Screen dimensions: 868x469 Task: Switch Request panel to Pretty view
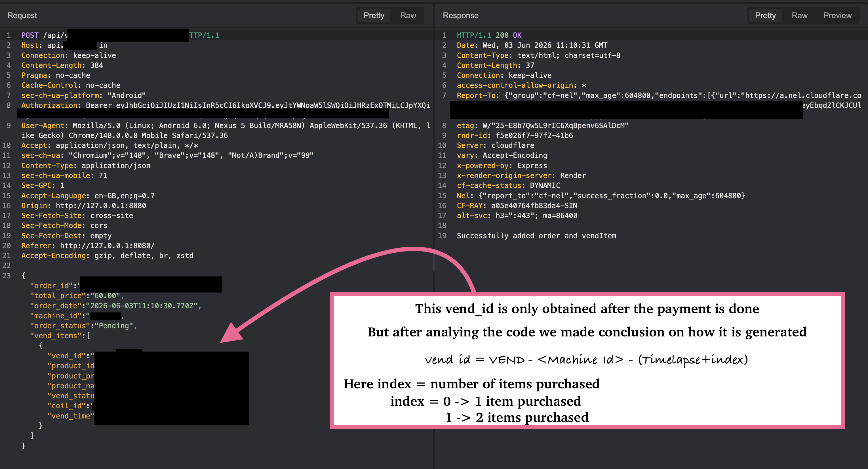(x=374, y=16)
